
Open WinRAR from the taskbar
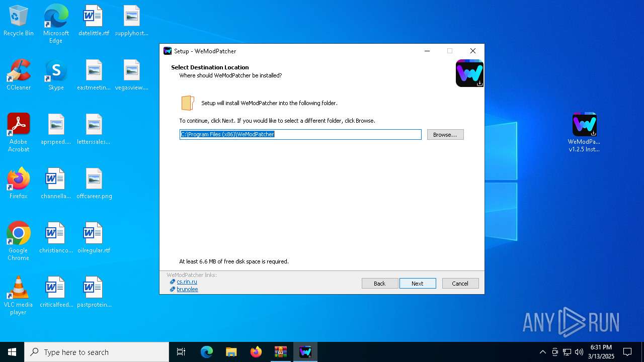(281, 352)
